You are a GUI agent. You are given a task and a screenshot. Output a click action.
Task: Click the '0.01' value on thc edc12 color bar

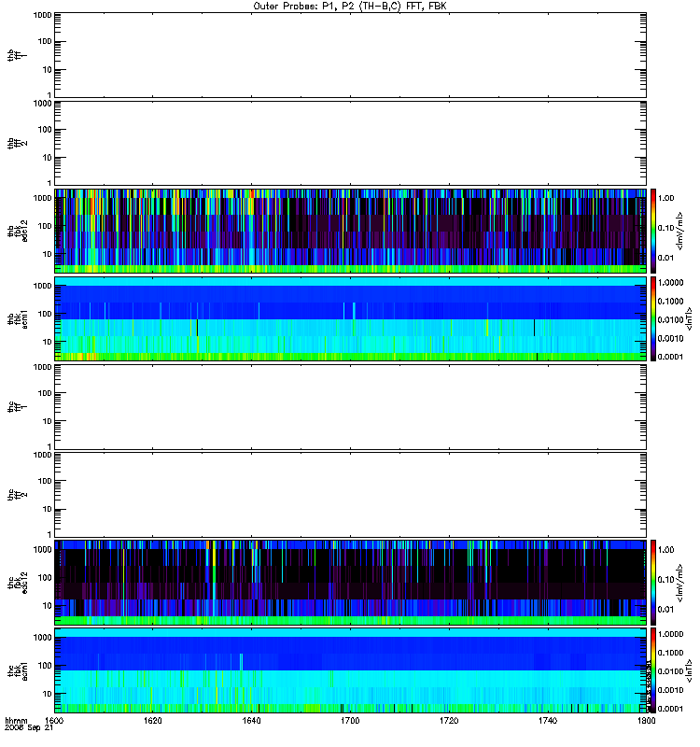pyautogui.click(x=666, y=610)
